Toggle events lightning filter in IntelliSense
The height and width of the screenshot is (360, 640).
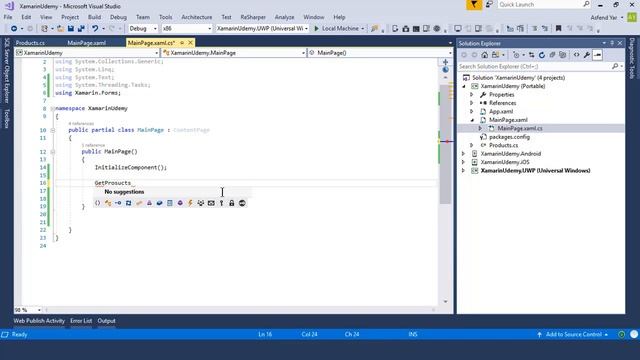coord(190,203)
